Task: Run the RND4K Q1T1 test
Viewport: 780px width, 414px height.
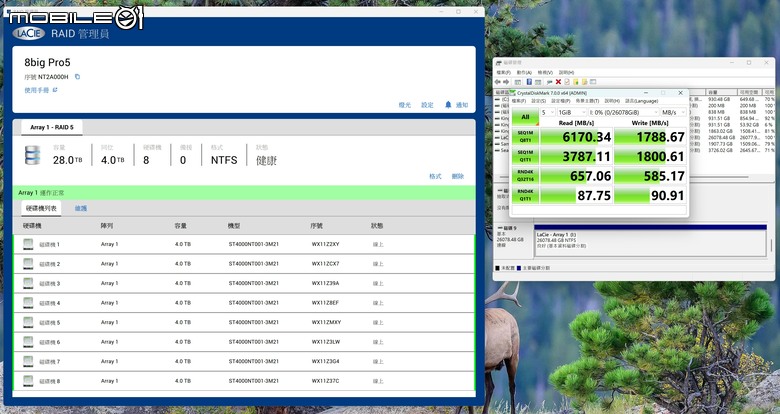Action: click(x=525, y=195)
